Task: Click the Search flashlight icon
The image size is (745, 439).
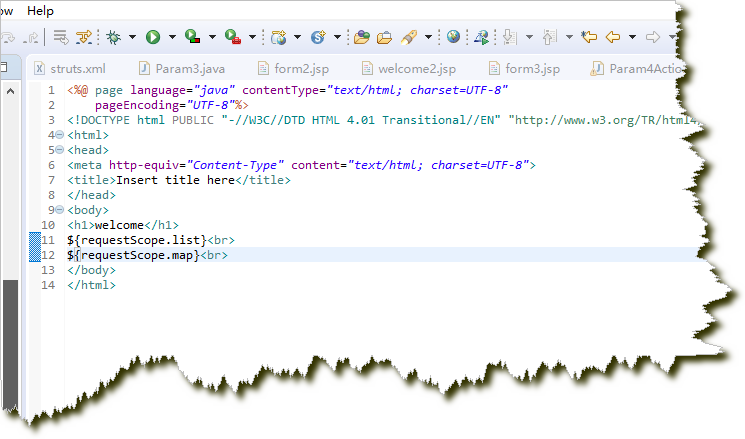Action: click(x=409, y=37)
